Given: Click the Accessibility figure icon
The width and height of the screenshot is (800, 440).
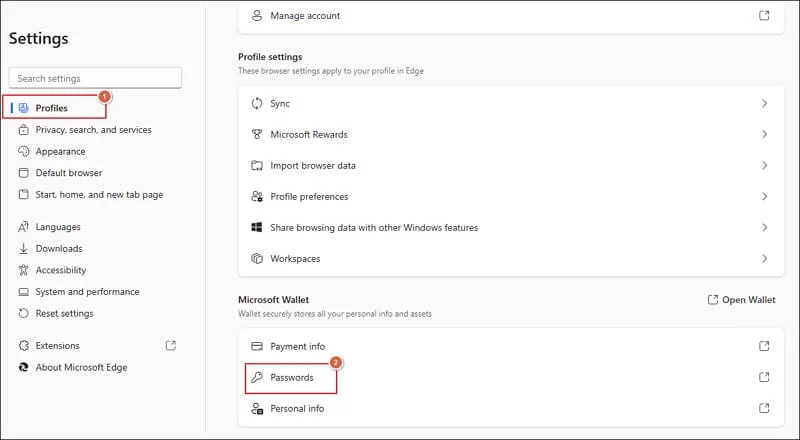Looking at the screenshot, I should (x=23, y=270).
